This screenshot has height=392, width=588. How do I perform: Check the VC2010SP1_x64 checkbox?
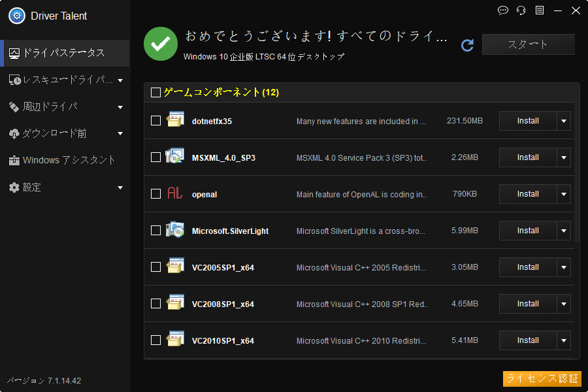pos(155,340)
